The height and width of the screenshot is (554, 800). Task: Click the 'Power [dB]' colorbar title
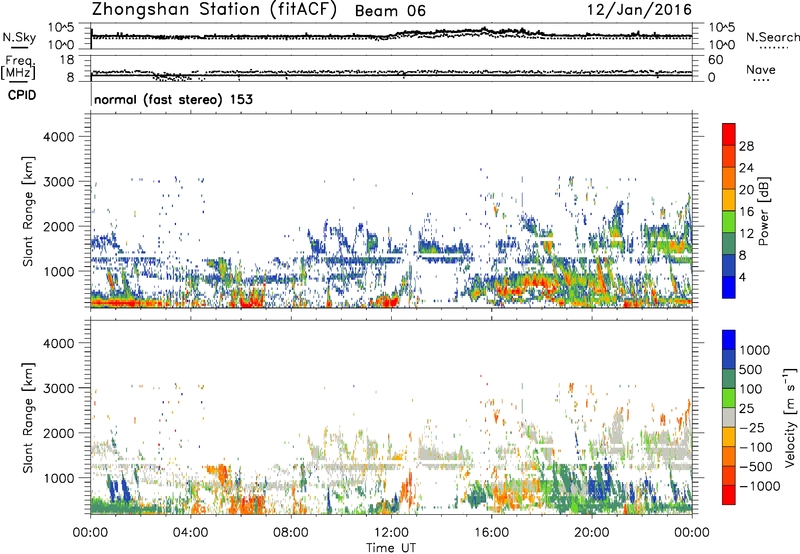(x=764, y=211)
